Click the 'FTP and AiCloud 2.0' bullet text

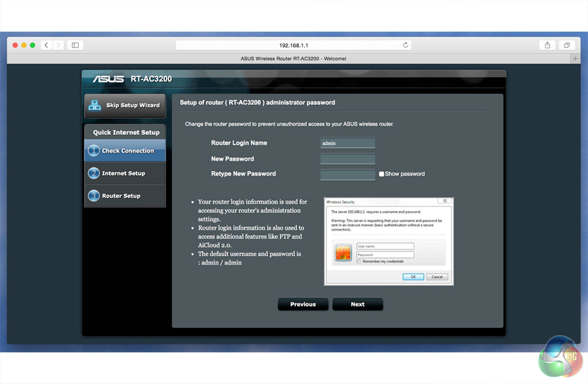click(251, 236)
